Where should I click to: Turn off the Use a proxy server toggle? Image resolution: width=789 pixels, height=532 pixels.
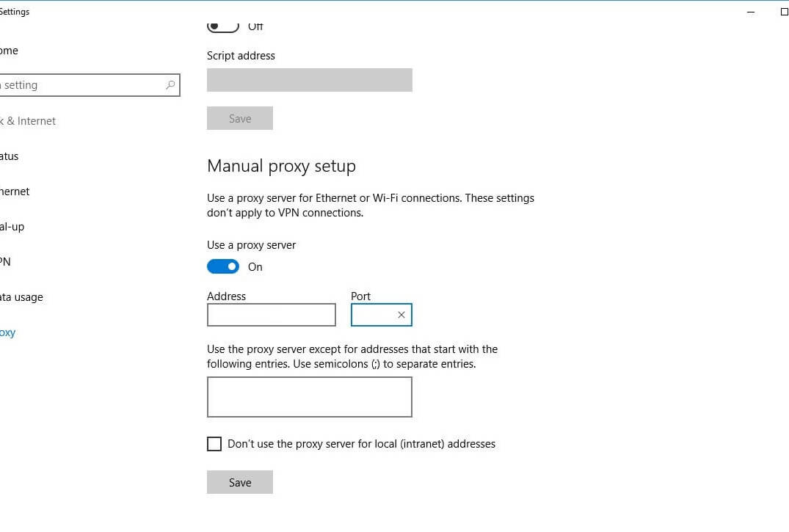point(223,266)
